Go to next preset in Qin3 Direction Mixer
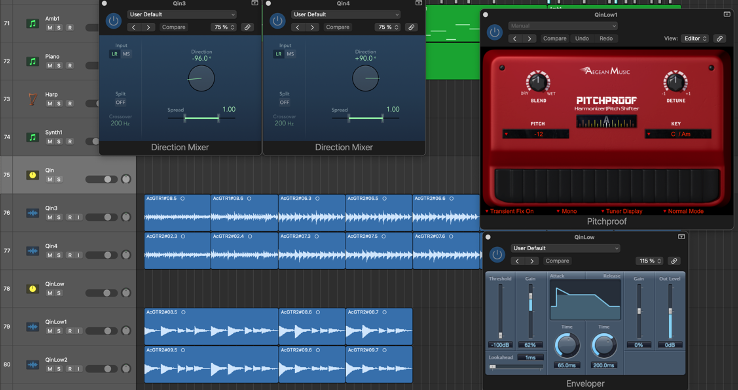Image resolution: width=738 pixels, height=390 pixels. pos(148,27)
